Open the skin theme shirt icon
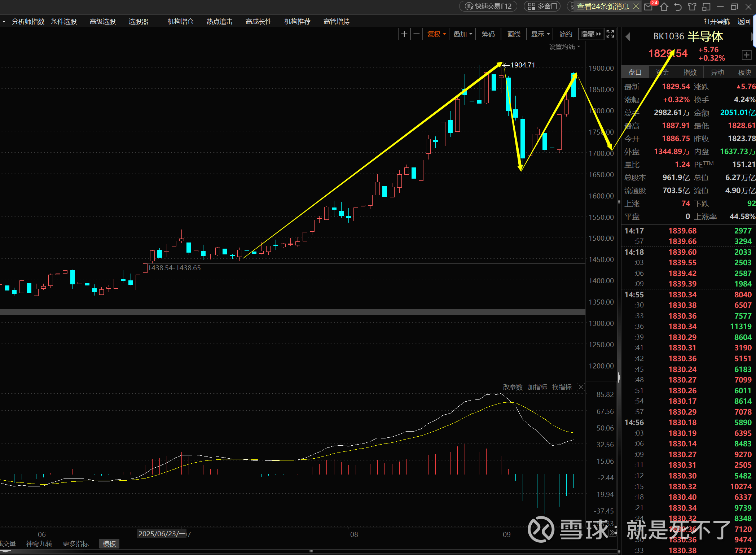 [x=692, y=6]
